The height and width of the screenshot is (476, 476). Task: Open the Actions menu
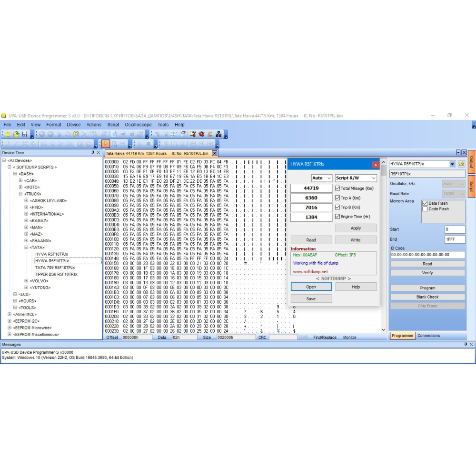[x=94, y=124]
